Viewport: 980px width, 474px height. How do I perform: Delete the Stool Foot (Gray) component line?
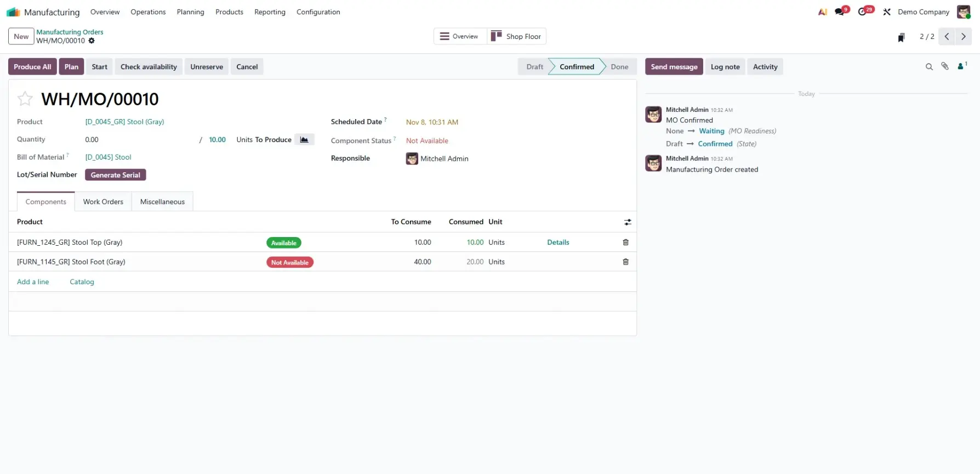(625, 262)
